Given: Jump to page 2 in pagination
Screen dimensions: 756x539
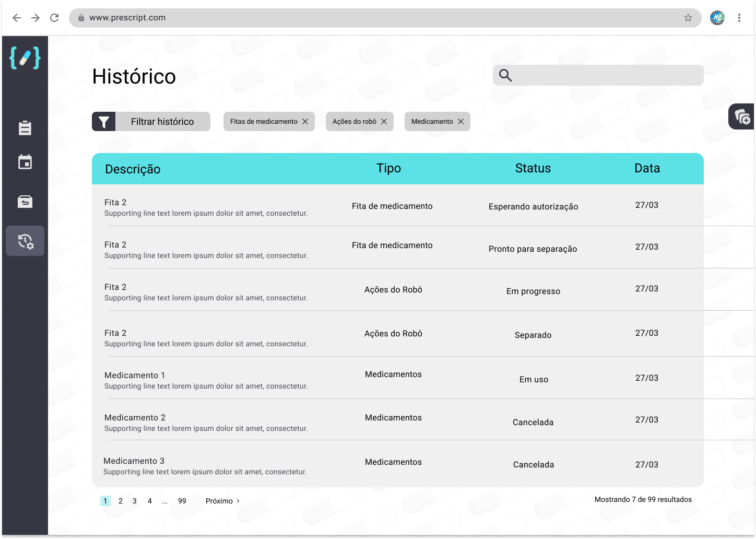Looking at the screenshot, I should pos(121,501).
